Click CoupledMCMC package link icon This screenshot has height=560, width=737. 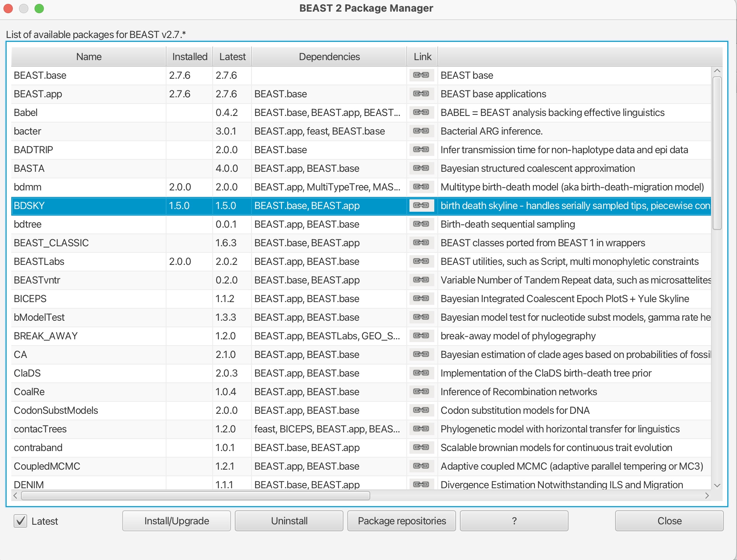click(x=421, y=466)
